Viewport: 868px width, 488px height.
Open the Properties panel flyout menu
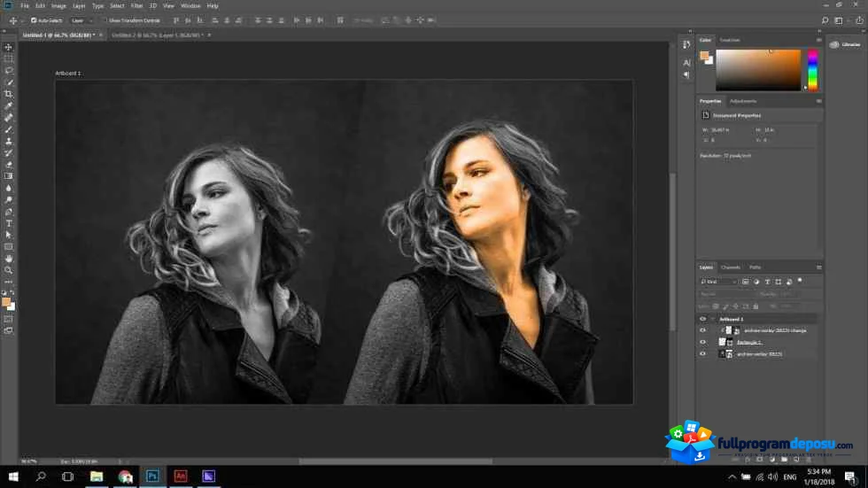coord(818,101)
